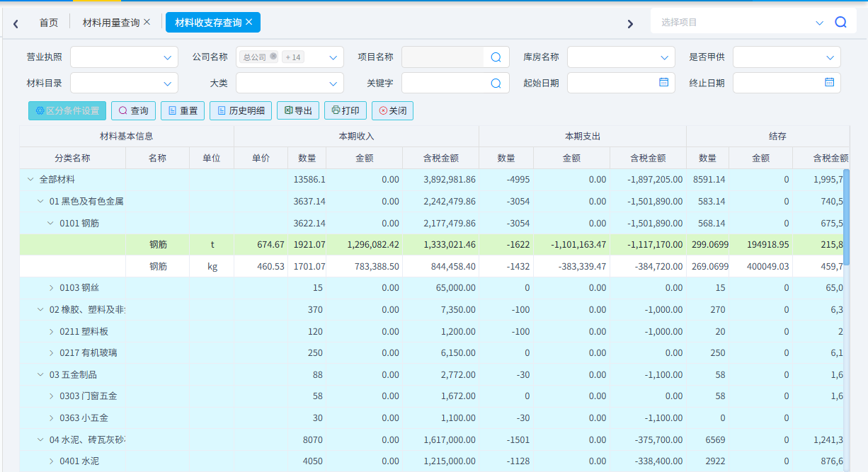This screenshot has height=472, width=868.
Task: Click the left arrow beside 首页 tab
Action: tap(15, 22)
